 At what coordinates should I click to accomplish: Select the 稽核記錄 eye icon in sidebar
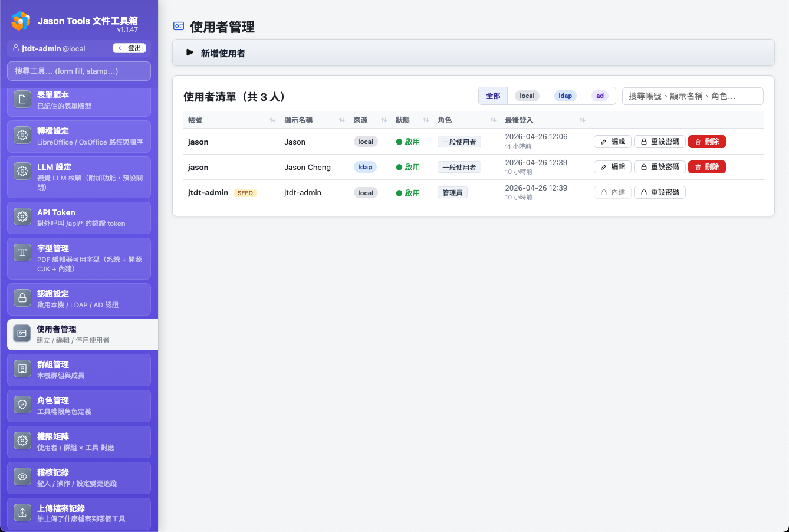coord(22,477)
